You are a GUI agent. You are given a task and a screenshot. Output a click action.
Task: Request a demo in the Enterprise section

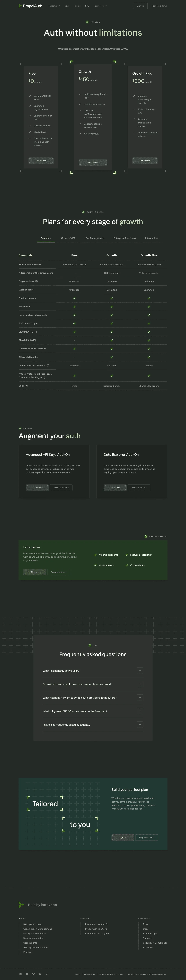pyautogui.click(x=58, y=572)
